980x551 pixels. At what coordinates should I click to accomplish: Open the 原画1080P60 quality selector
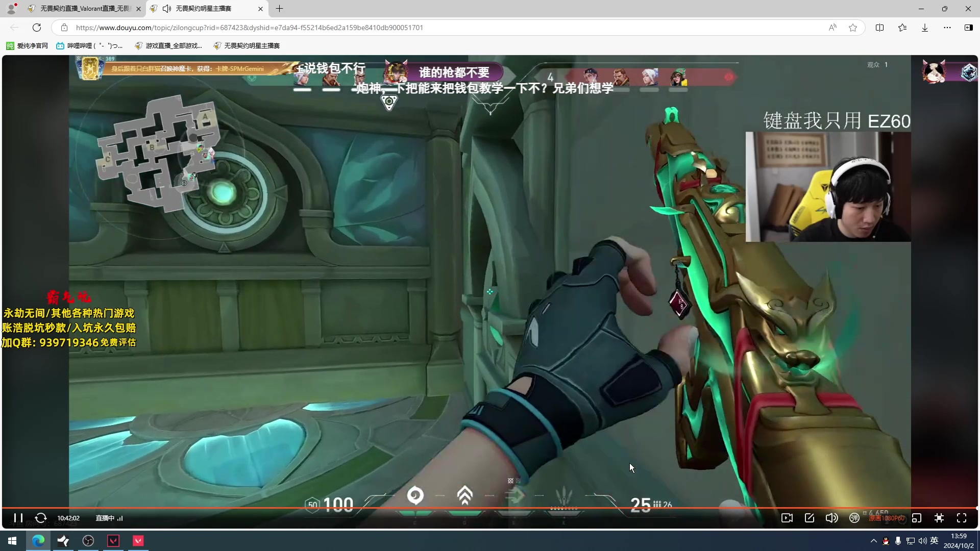887,518
